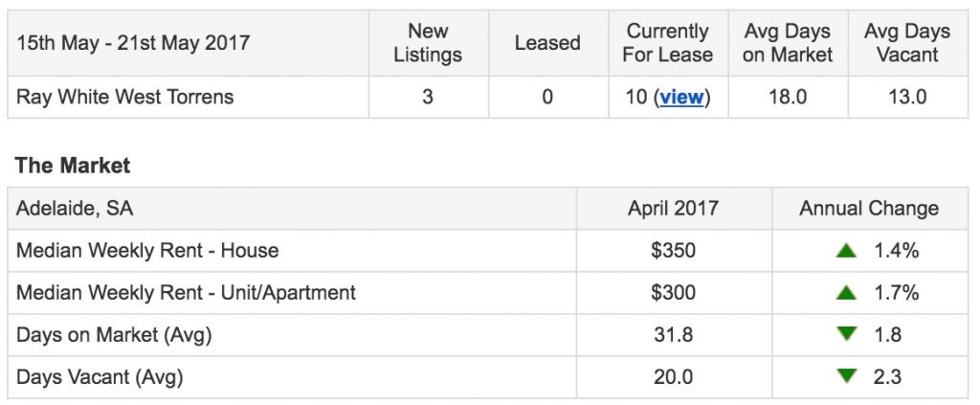Screen dimensions: 980x405
Task: Click the Days on Market (Avg) row label
Action: (114, 335)
